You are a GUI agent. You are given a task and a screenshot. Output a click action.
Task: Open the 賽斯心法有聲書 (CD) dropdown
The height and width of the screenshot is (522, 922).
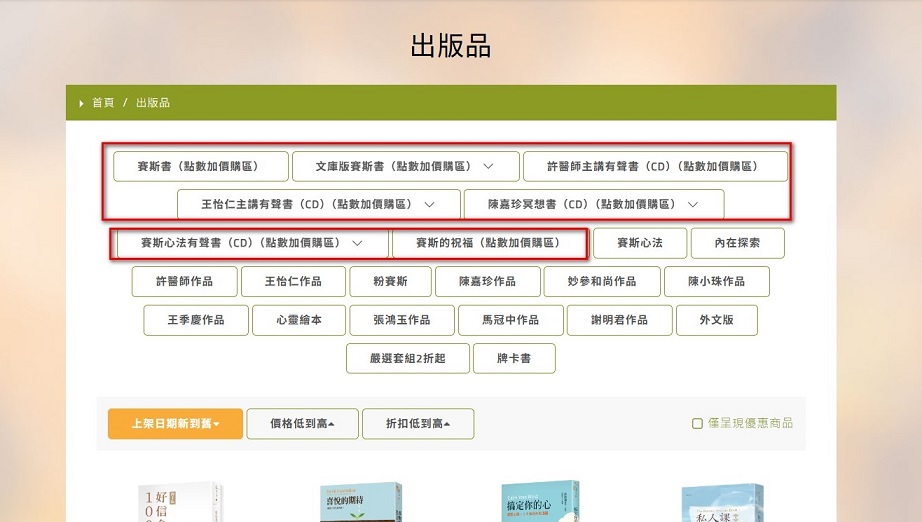point(356,243)
